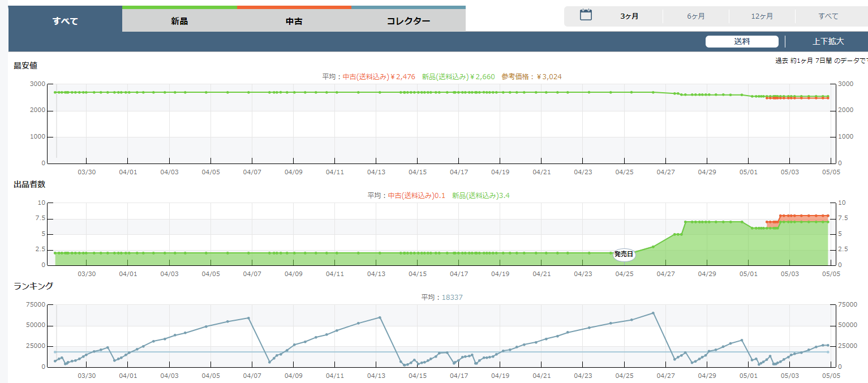Click the 上下拡大 button

(x=828, y=41)
